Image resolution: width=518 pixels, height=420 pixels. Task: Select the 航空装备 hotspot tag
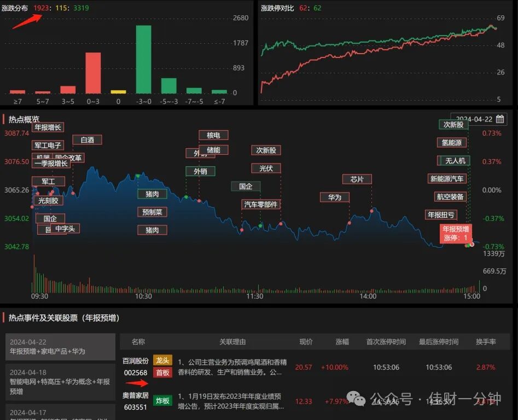(450, 197)
